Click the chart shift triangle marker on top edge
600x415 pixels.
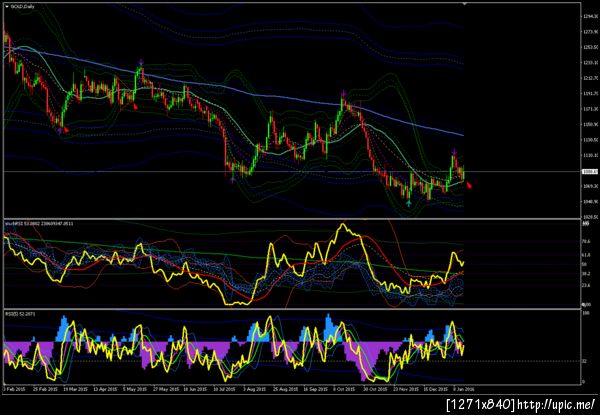point(465,3)
